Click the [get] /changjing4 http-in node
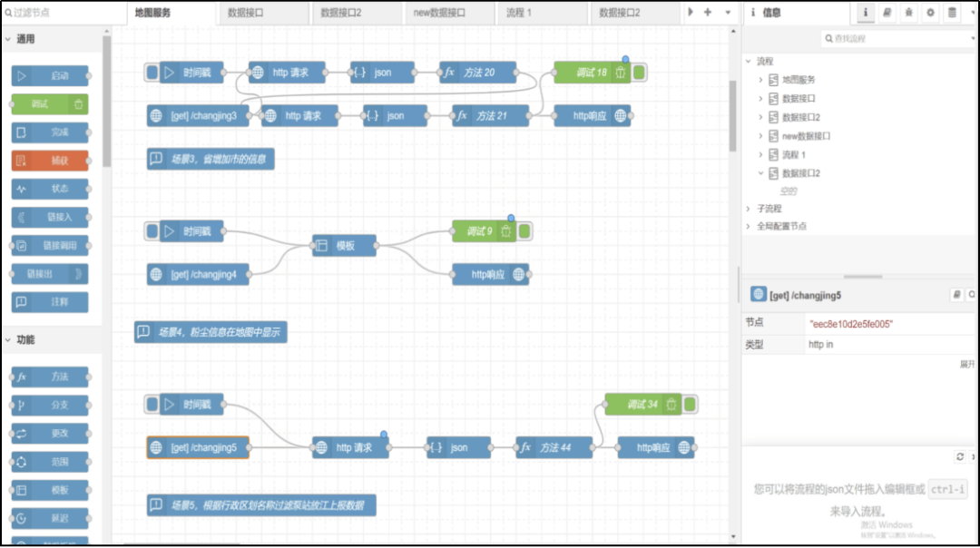This screenshot has width=980, height=548. pos(199,274)
